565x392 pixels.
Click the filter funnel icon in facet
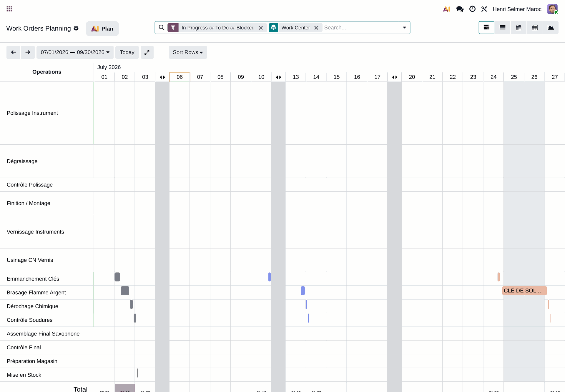pos(173,28)
